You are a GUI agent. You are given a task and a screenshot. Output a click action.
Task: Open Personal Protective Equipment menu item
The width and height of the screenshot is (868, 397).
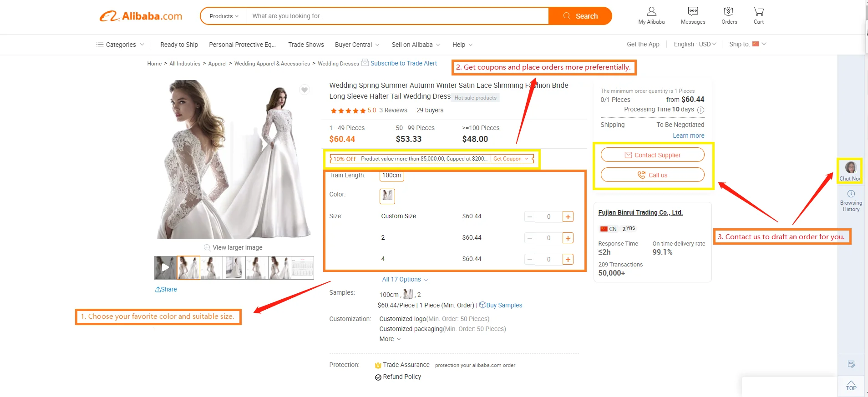(x=242, y=45)
